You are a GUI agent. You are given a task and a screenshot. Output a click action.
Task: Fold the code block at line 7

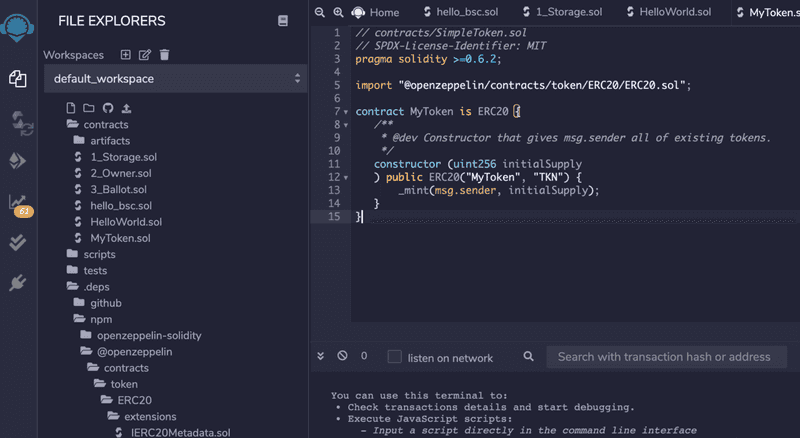346,112
